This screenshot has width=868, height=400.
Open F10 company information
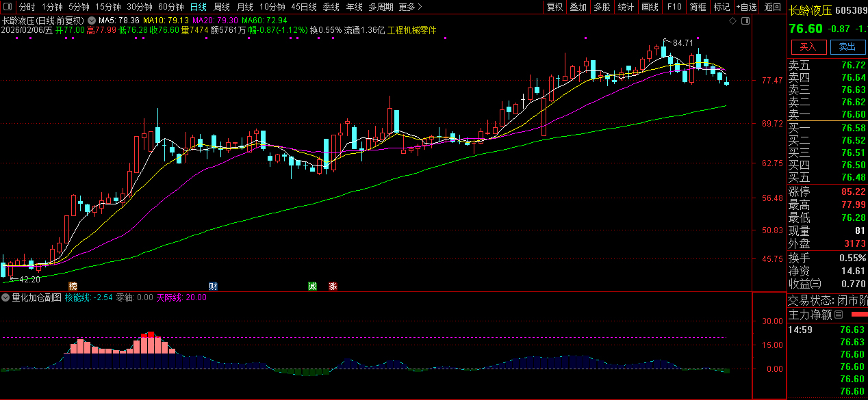coord(674,7)
